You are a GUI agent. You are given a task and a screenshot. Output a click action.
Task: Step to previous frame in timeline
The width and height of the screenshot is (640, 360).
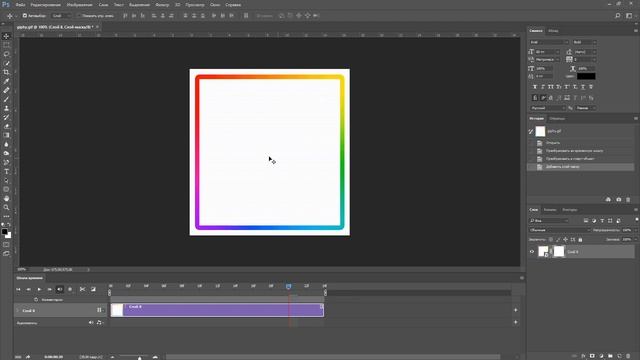29,289
